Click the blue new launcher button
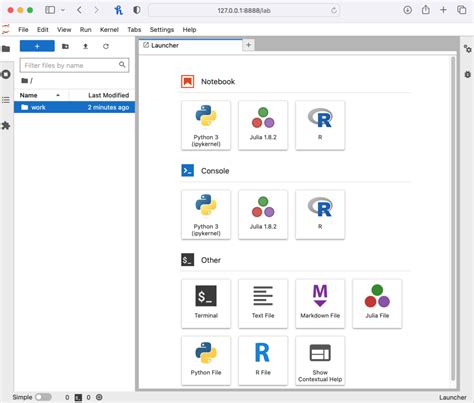474x403 pixels. click(x=37, y=46)
